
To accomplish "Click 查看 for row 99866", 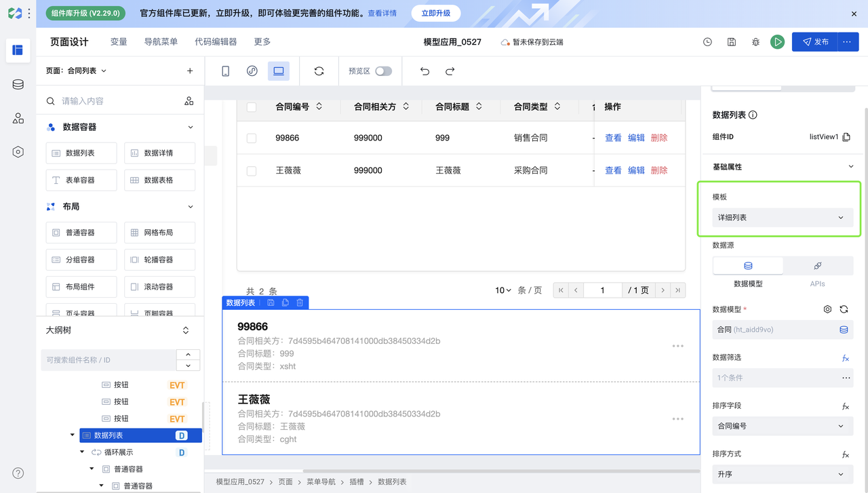I will 613,138.
